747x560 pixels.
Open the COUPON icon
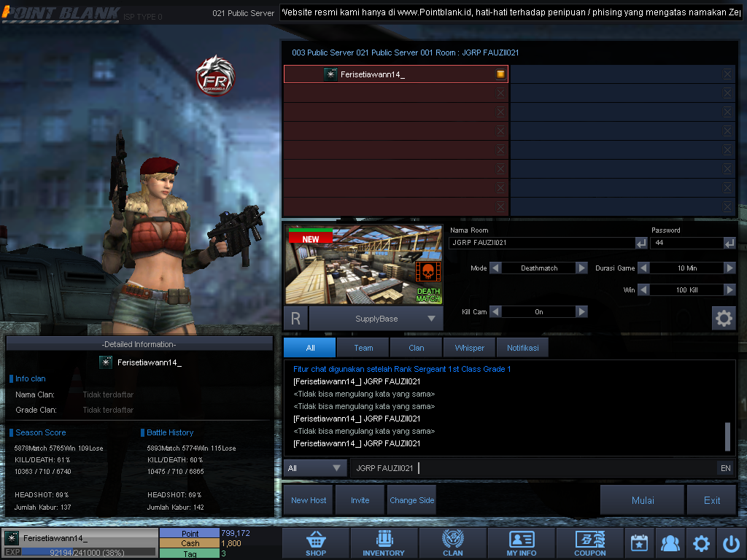coord(589,543)
